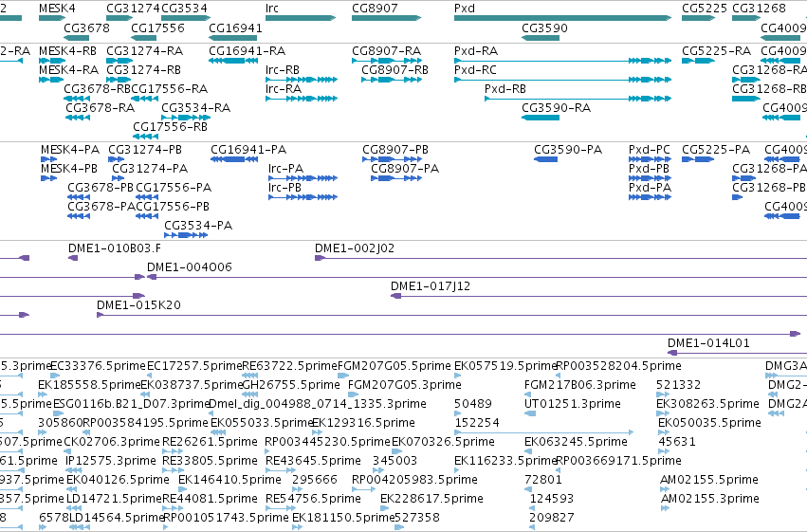Select the CG16941-RA transcript

coord(248,51)
